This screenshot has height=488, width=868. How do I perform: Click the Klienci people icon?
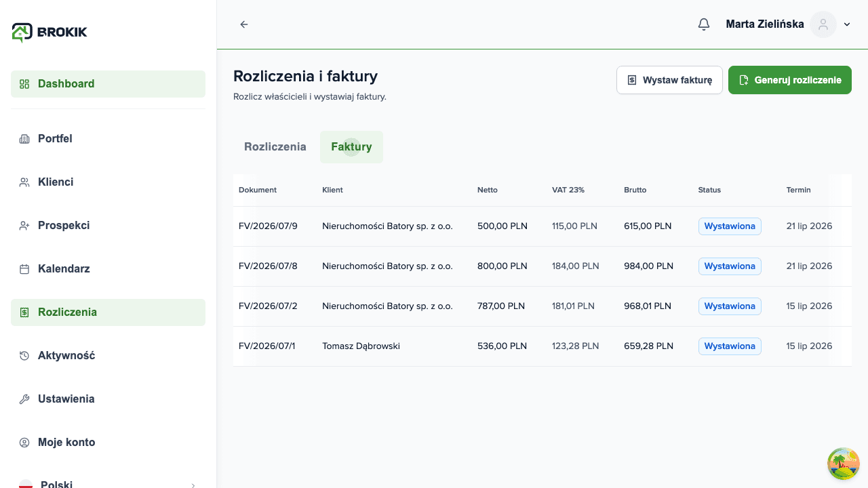pyautogui.click(x=24, y=182)
